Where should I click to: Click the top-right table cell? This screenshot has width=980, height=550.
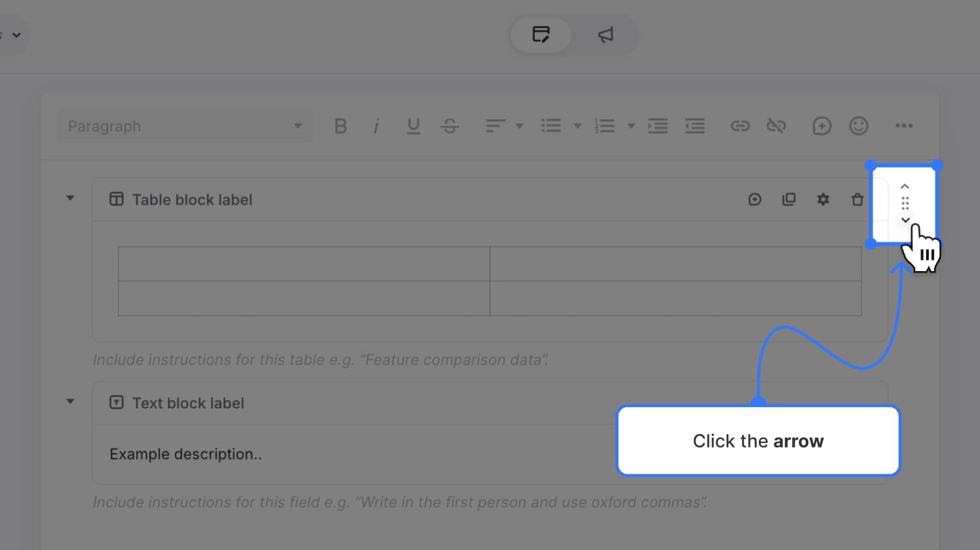[x=676, y=264]
